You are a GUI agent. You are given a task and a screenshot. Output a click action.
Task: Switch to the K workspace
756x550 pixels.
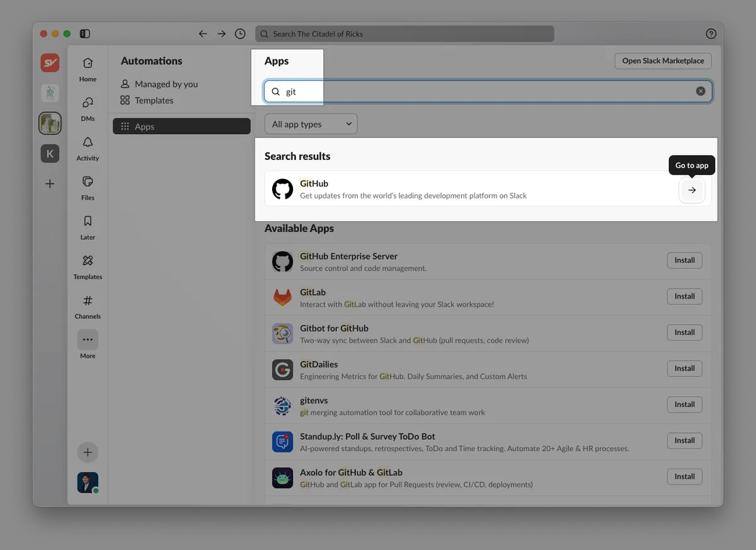click(x=50, y=154)
